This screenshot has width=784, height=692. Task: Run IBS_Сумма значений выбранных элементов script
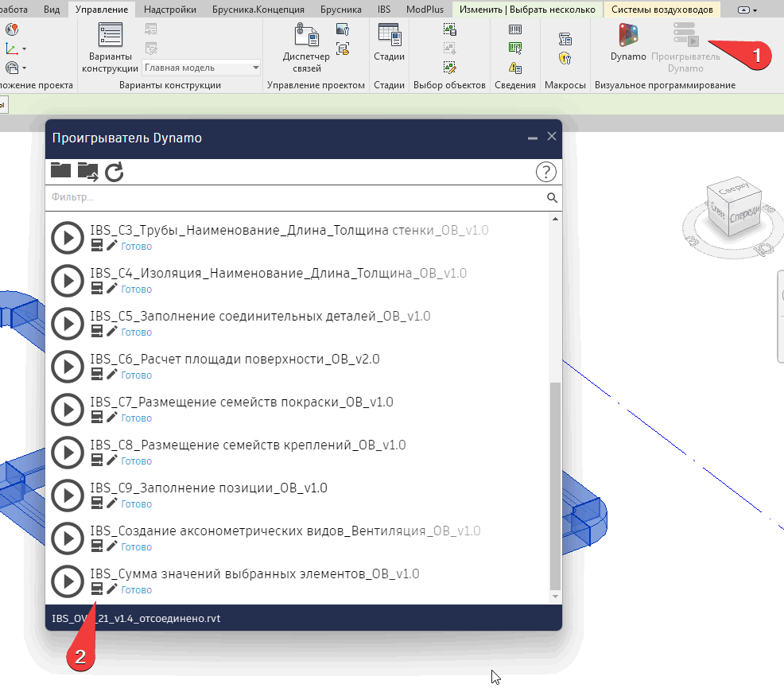pyautogui.click(x=68, y=582)
